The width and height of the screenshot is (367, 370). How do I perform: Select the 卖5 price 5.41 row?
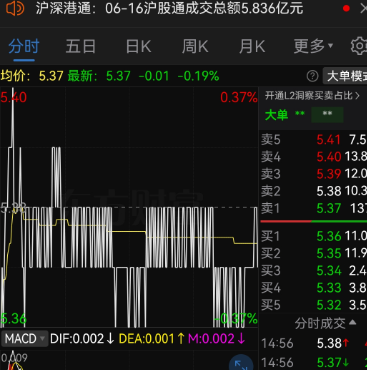(313, 140)
